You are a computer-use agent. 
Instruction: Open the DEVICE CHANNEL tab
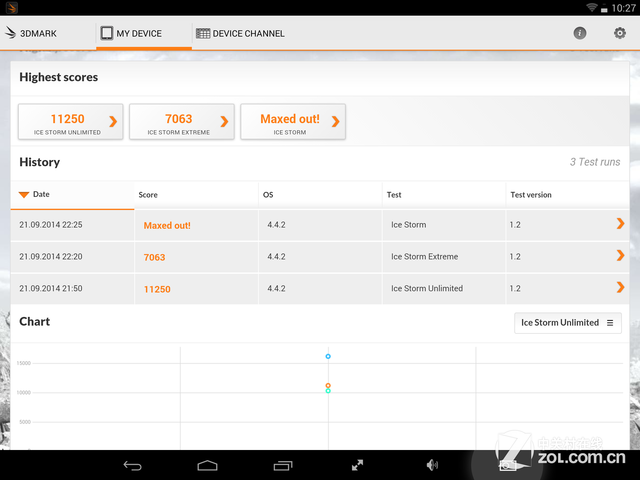(x=240, y=33)
